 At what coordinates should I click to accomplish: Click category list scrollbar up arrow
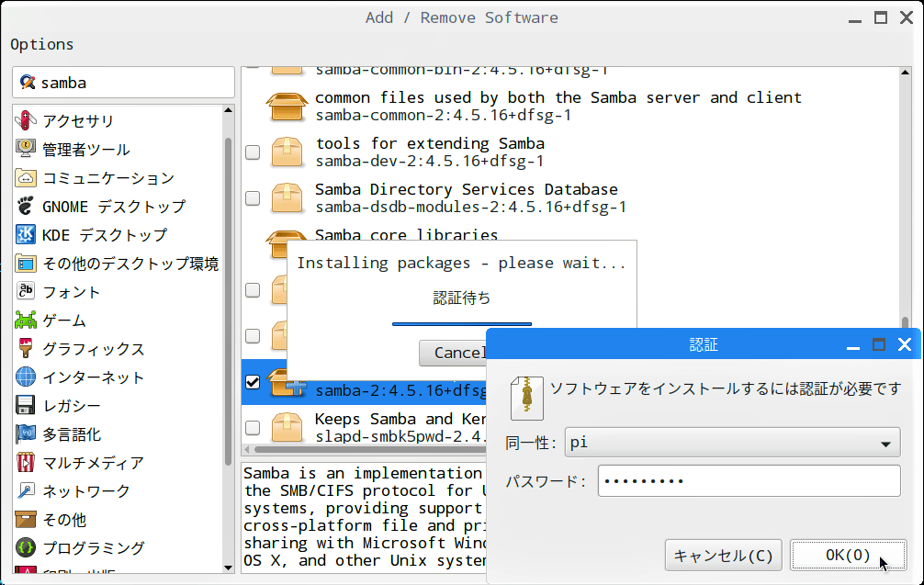pos(228,110)
